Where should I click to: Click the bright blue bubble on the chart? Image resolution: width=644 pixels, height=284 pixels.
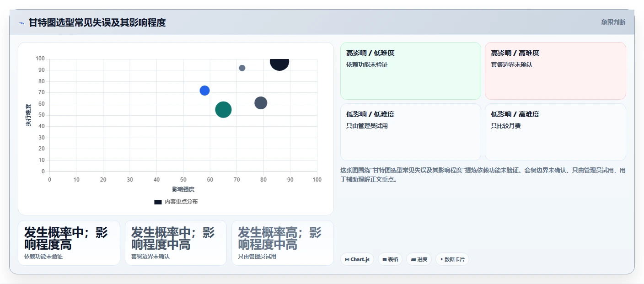tap(204, 91)
